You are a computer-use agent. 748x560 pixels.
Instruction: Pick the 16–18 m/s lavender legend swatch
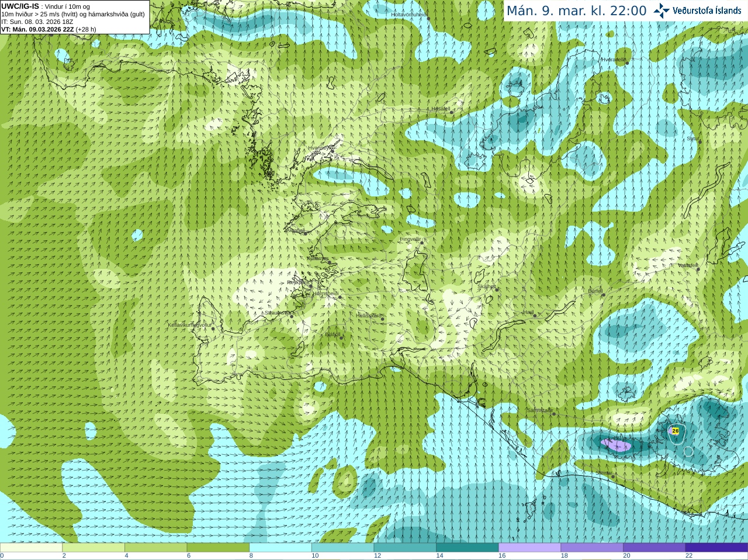[529, 548]
